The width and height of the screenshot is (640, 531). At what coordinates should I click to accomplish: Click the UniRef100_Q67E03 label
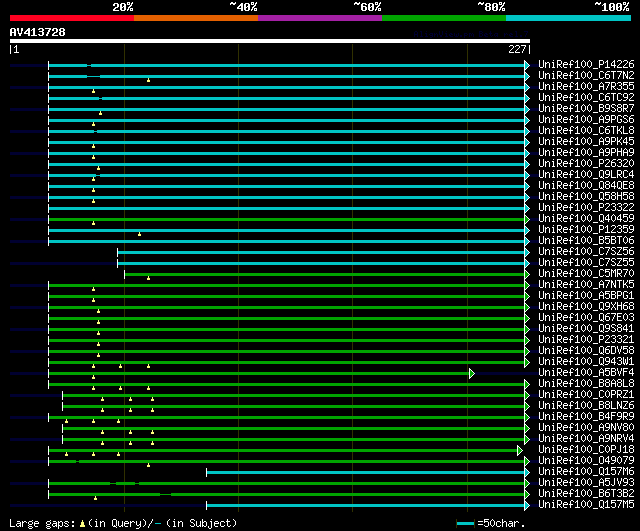[x=586, y=318]
